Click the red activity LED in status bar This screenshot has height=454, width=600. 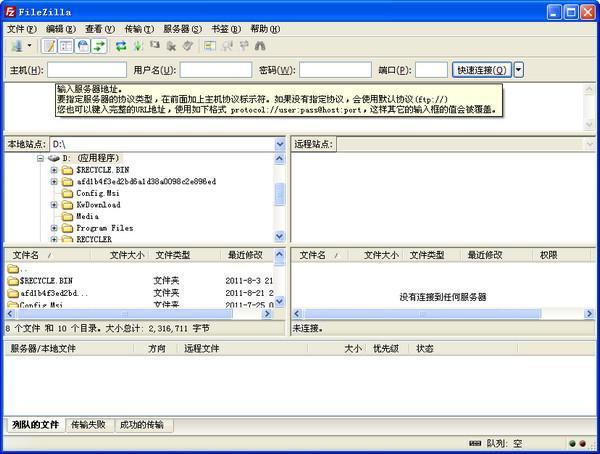582,444
